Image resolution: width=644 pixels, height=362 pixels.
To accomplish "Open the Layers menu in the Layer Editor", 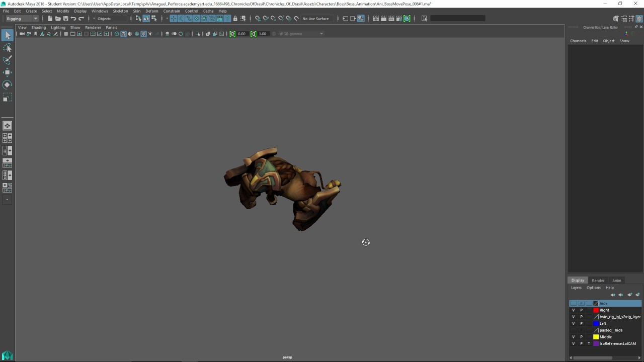I will pyautogui.click(x=576, y=288).
